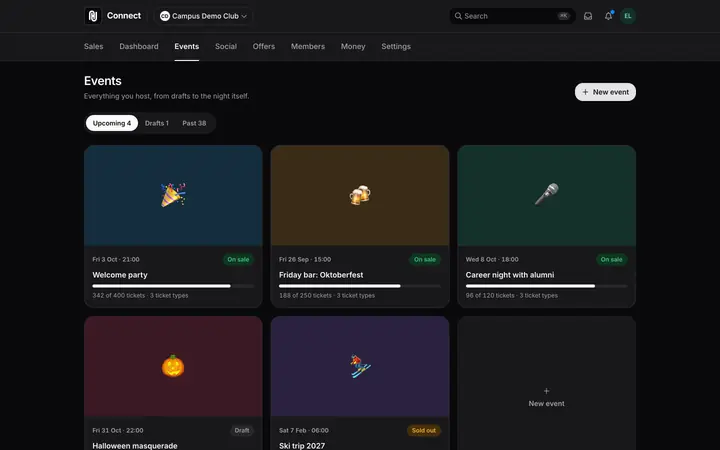Show the Past 38 filter
Screen dimensions: 720x450
click(194, 123)
